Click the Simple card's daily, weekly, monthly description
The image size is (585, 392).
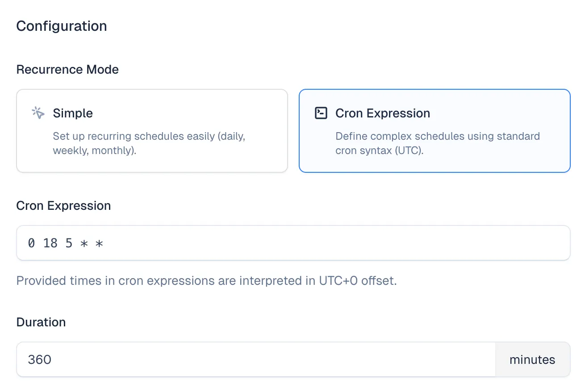(149, 143)
